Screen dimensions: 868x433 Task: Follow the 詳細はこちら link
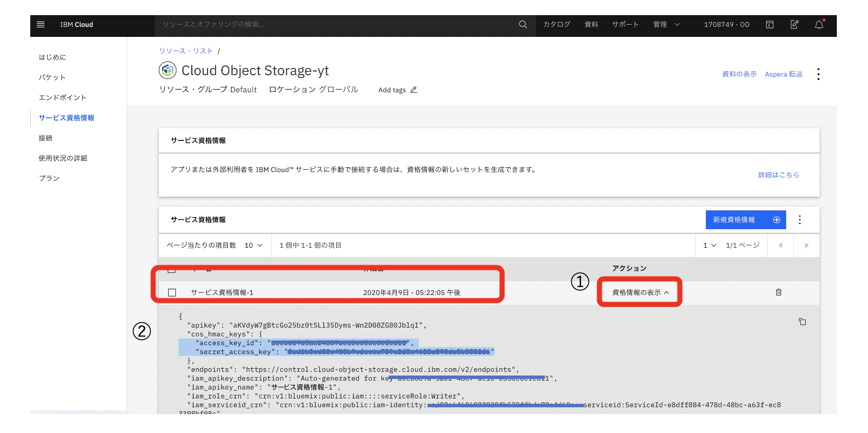778,175
